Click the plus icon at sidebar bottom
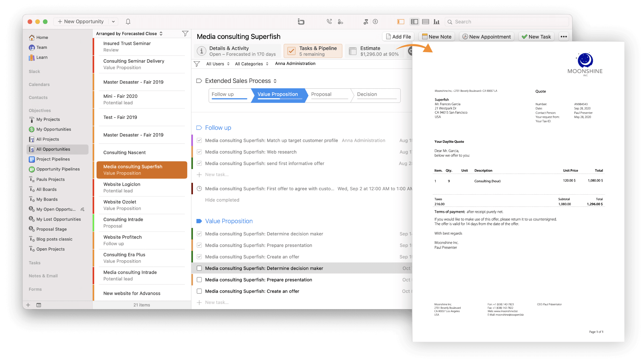The height and width of the screenshot is (362, 644). (x=28, y=305)
